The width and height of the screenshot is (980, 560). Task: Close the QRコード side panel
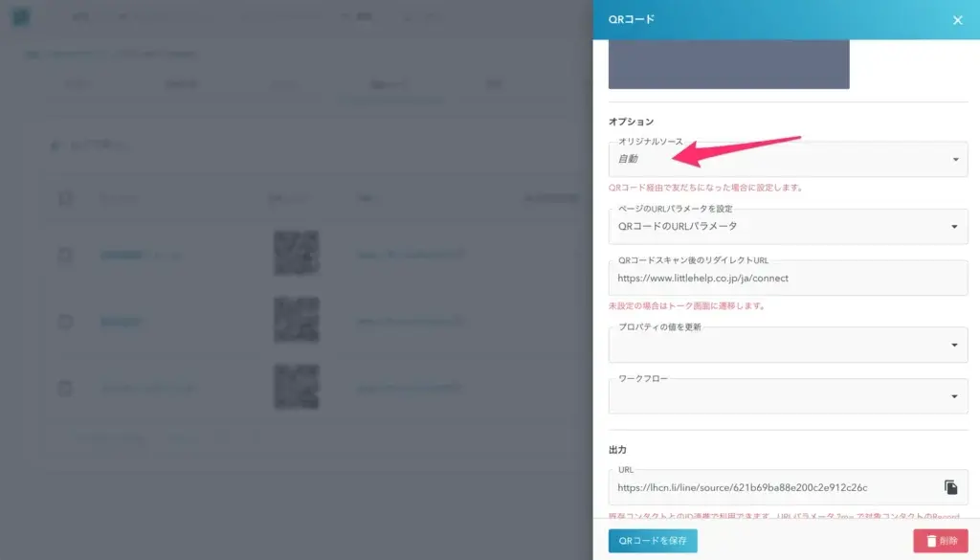pos(957,20)
